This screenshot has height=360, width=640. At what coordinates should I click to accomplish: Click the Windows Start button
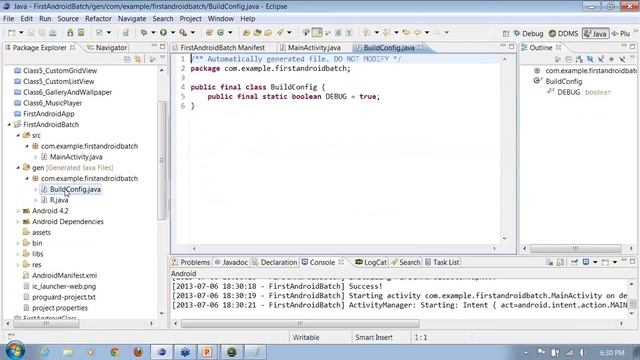tap(15, 351)
